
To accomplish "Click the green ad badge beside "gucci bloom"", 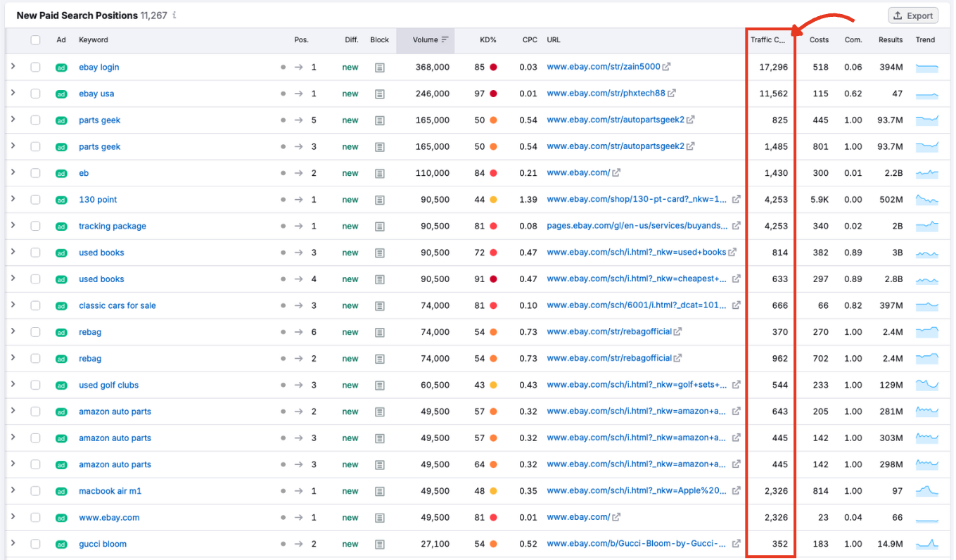I will (61, 544).
